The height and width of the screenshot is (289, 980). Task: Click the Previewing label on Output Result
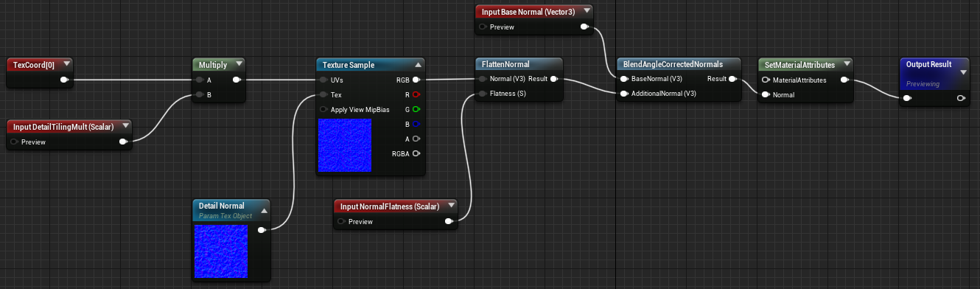923,84
